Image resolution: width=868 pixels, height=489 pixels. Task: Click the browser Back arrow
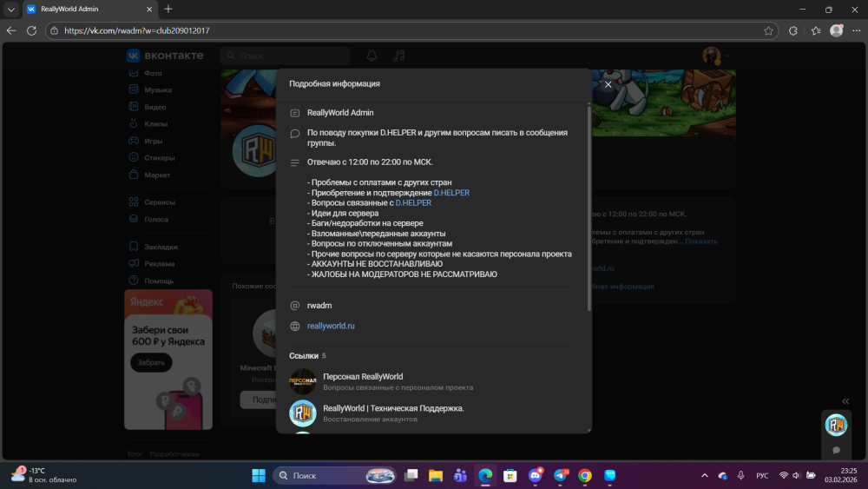tap(11, 30)
